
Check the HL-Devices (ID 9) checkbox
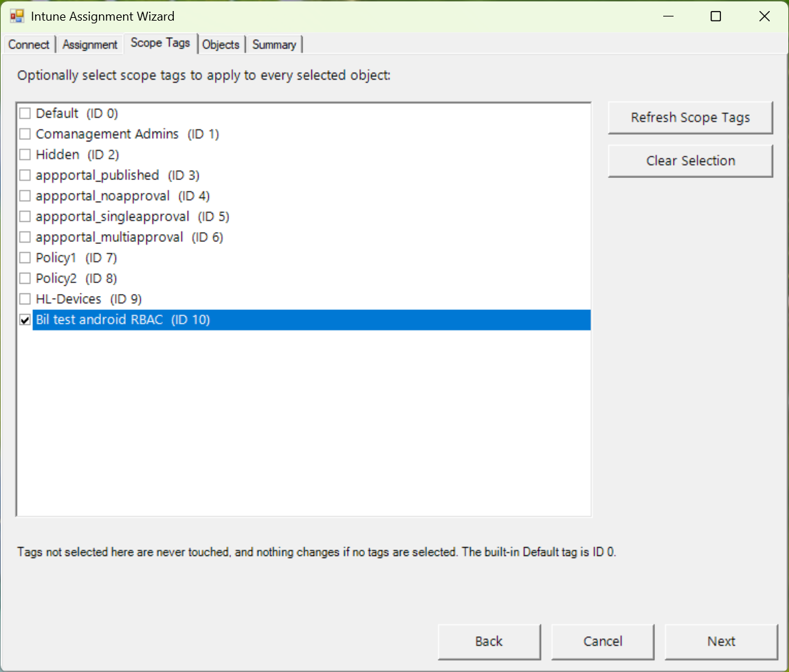point(25,299)
